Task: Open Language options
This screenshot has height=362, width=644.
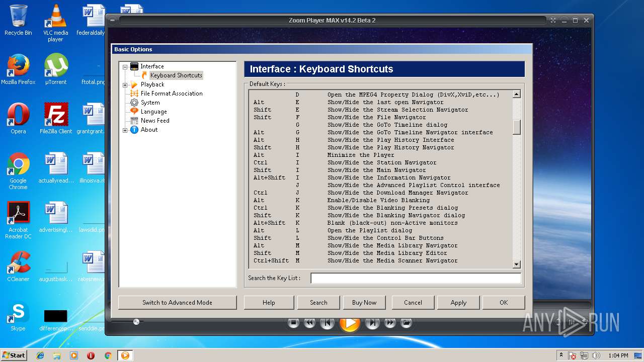Action: tap(153, 112)
